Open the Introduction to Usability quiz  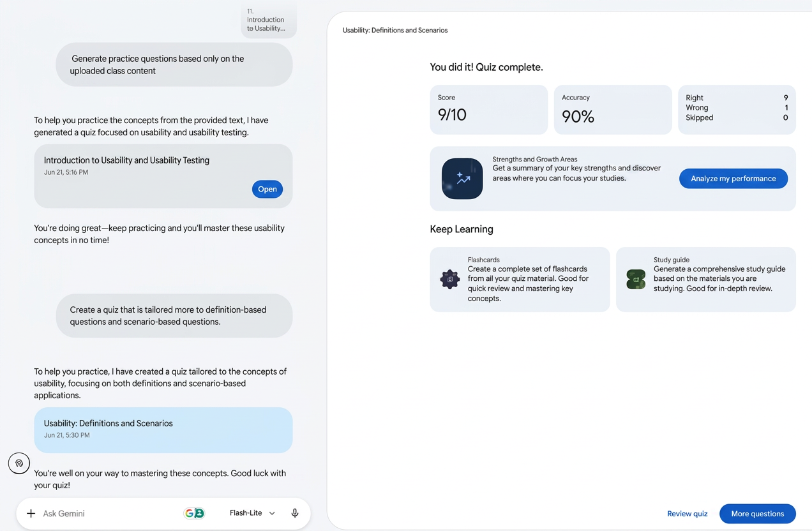pyautogui.click(x=267, y=189)
